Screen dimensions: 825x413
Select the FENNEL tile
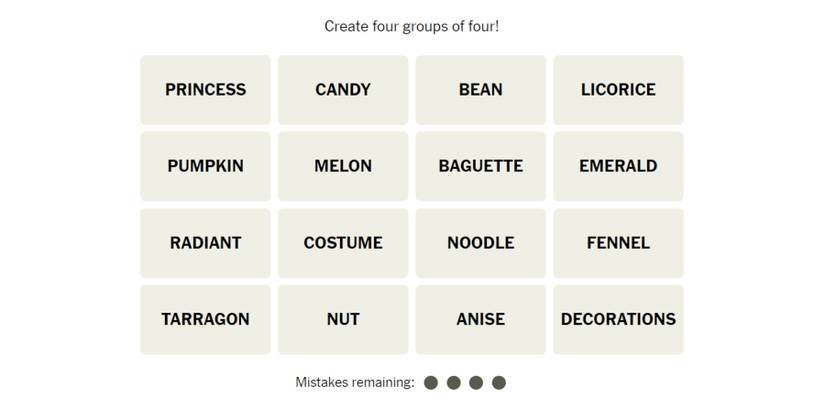click(x=618, y=243)
